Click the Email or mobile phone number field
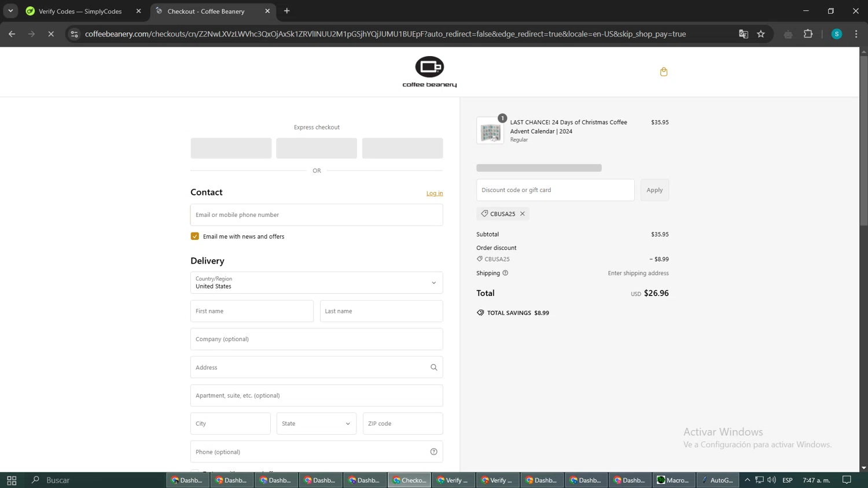 tap(317, 215)
